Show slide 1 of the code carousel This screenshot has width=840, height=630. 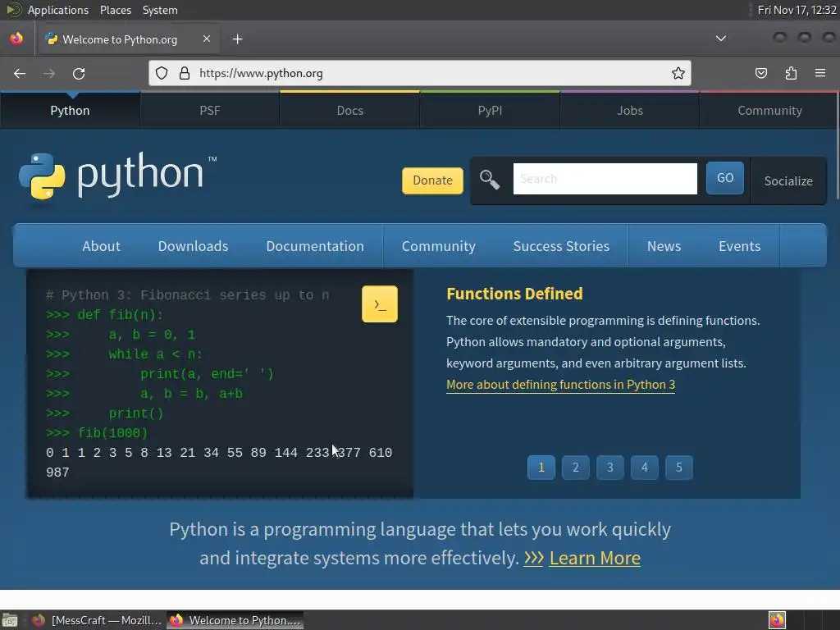(541, 467)
